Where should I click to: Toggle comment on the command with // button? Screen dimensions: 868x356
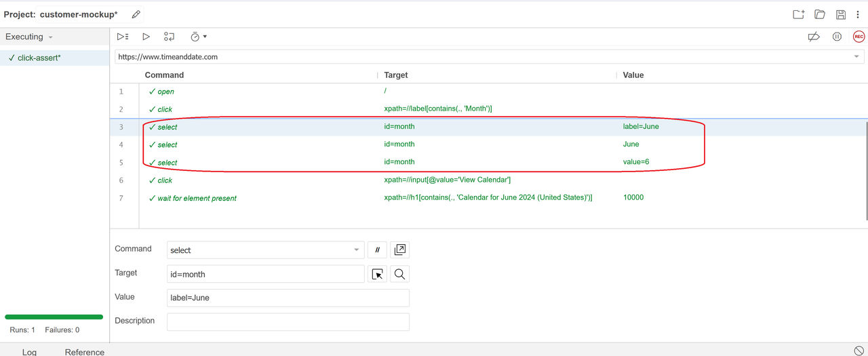[x=377, y=250]
